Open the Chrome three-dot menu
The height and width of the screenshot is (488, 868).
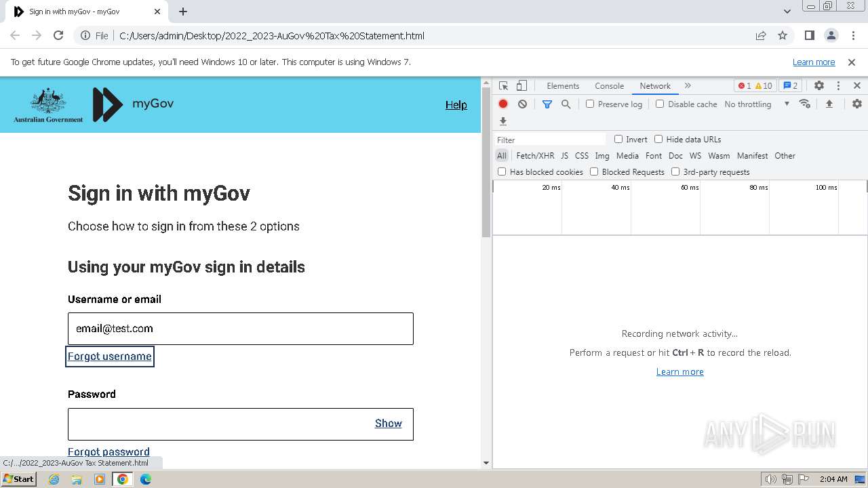point(853,36)
